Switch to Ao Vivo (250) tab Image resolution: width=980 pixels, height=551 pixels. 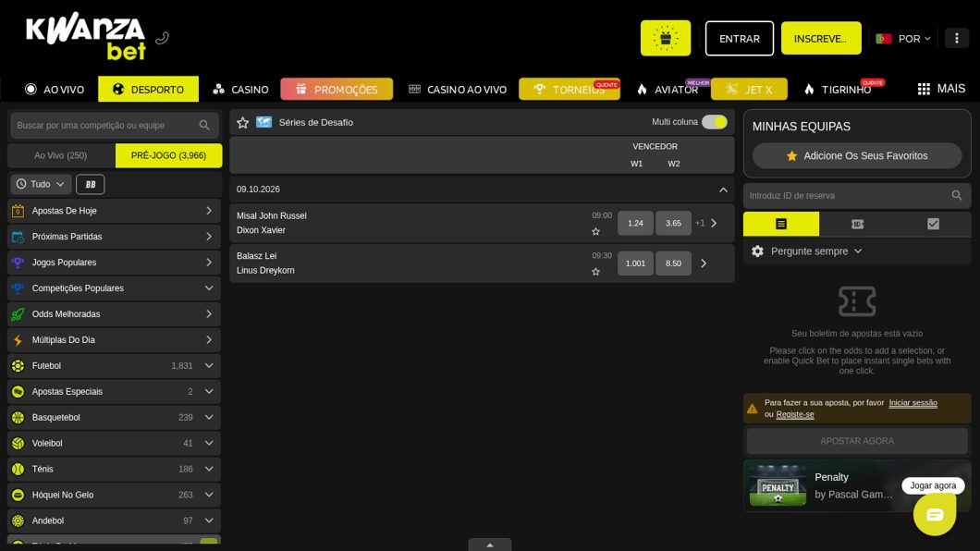coord(61,155)
